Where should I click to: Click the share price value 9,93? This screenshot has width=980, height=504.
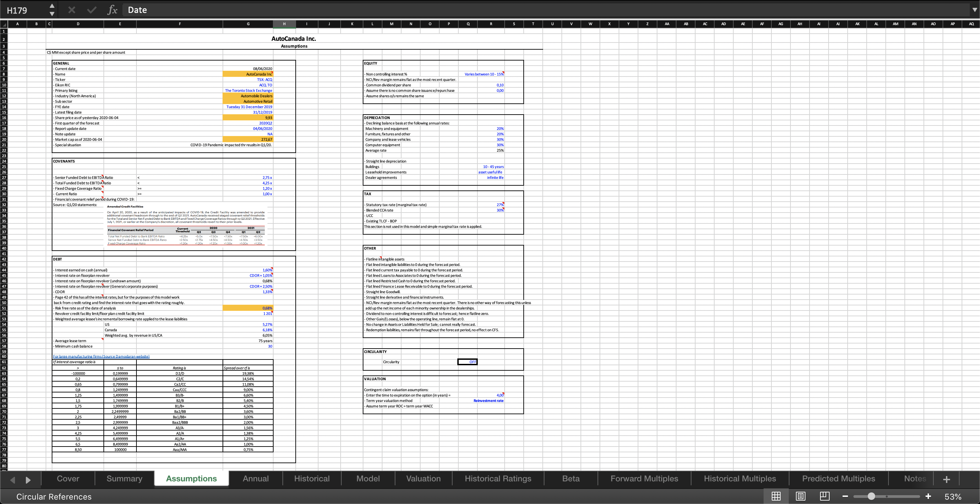pyautogui.click(x=248, y=118)
